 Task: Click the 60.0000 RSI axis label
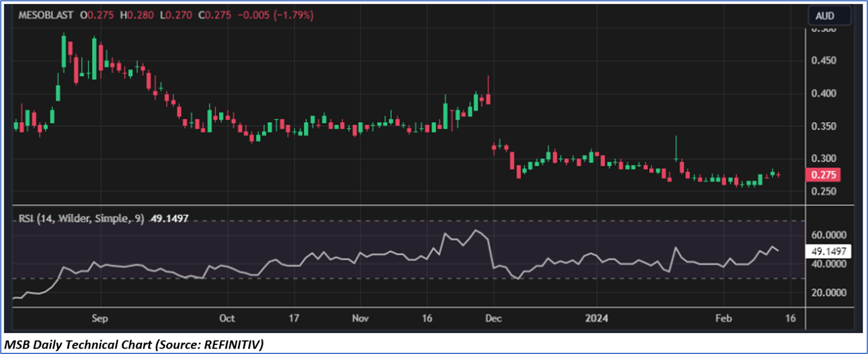pos(830,235)
